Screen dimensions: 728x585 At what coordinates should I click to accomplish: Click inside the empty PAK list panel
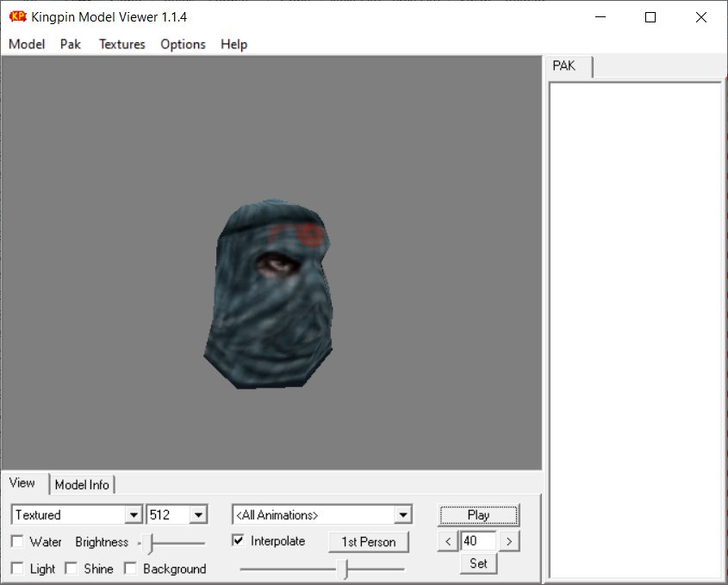[x=635, y=330]
